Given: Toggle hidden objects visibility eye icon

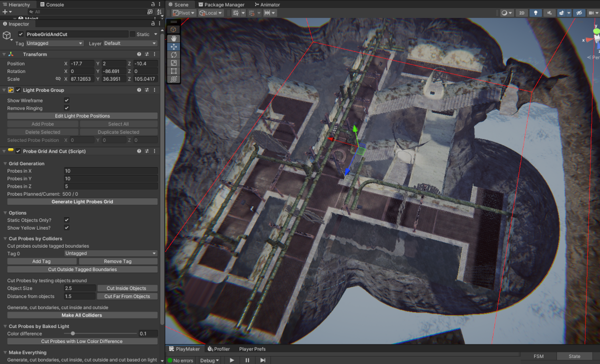Looking at the screenshot, I should point(579,13).
